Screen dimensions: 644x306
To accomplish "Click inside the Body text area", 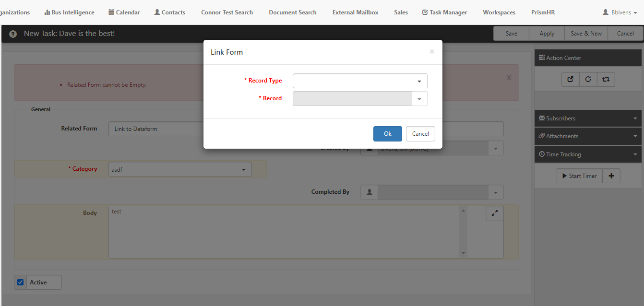I will pos(283,233).
